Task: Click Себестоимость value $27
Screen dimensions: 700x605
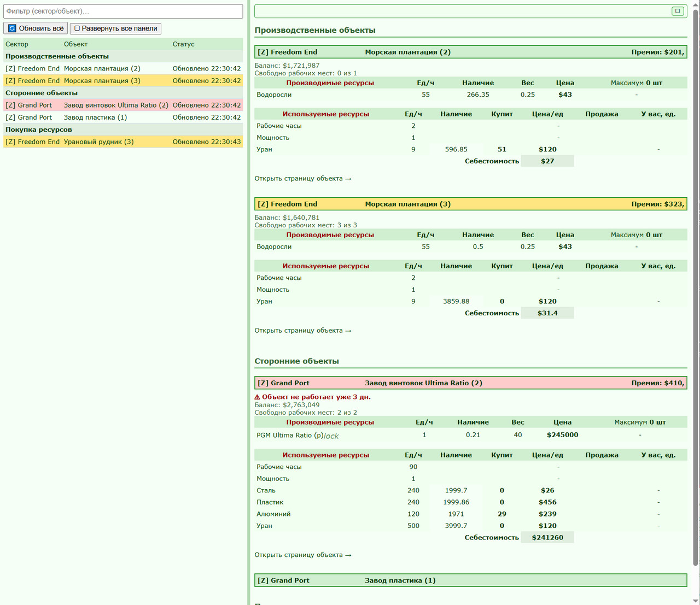Action: [x=547, y=161]
